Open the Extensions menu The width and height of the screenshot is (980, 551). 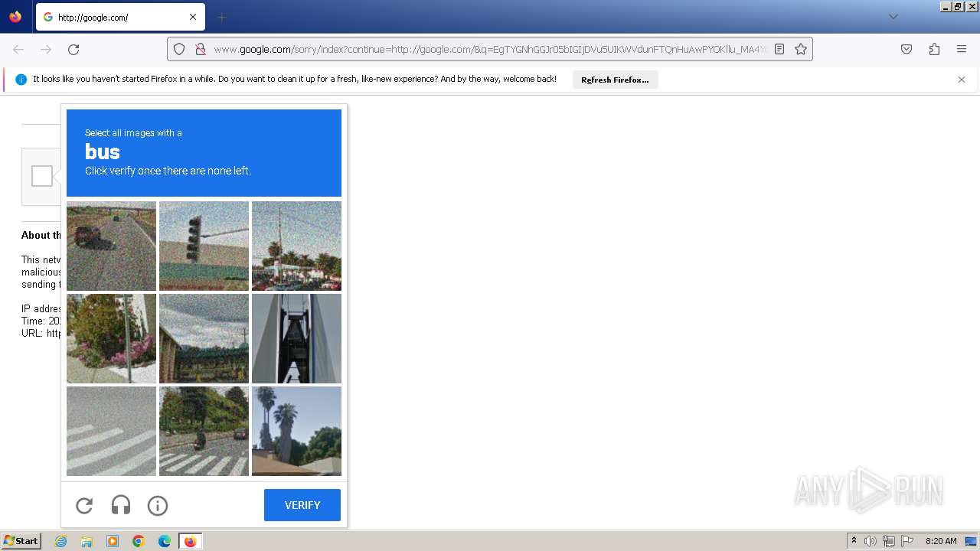(x=934, y=49)
